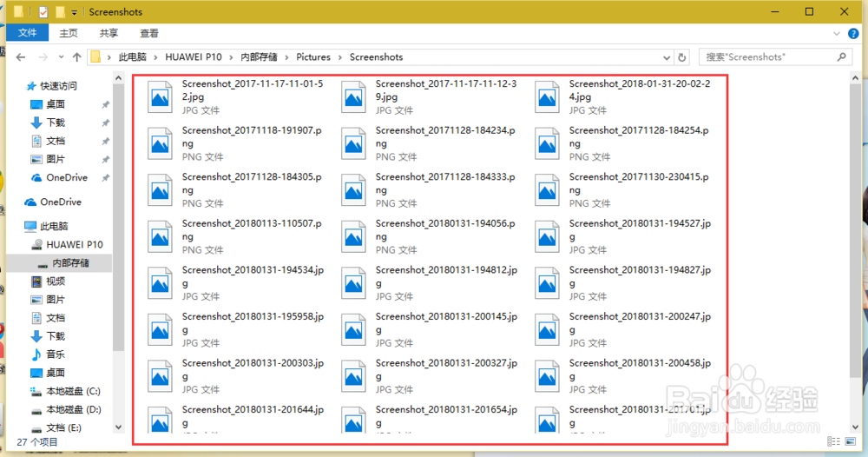Open quick access toolbar customize dropdown

[74, 11]
